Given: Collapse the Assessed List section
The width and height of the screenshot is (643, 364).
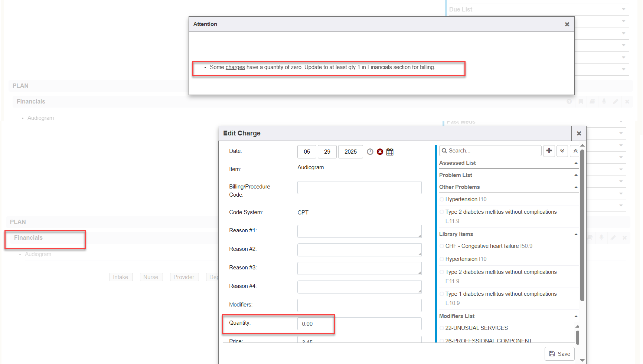Looking at the screenshot, I should (576, 163).
